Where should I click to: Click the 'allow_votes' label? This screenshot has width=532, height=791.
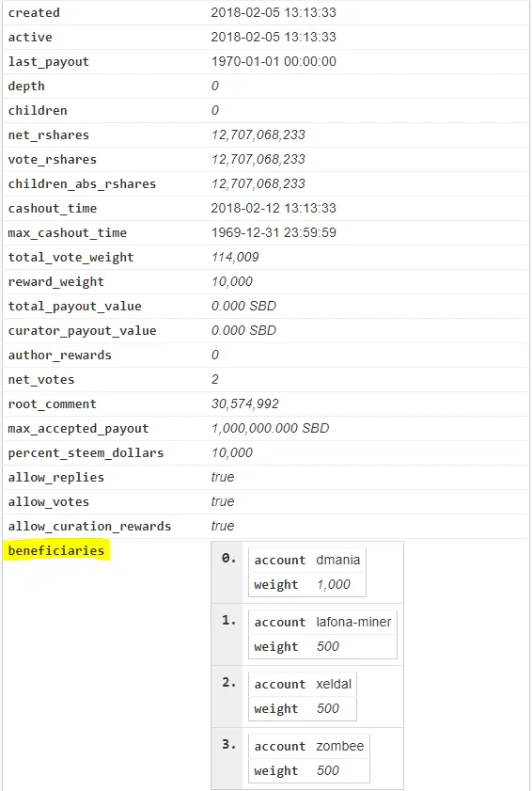49,502
